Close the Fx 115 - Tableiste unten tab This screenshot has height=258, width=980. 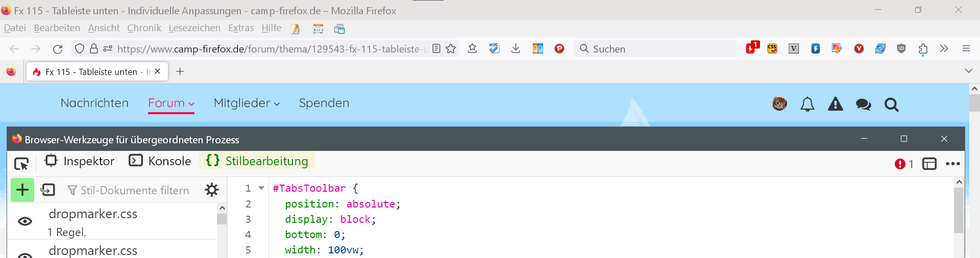[x=158, y=71]
